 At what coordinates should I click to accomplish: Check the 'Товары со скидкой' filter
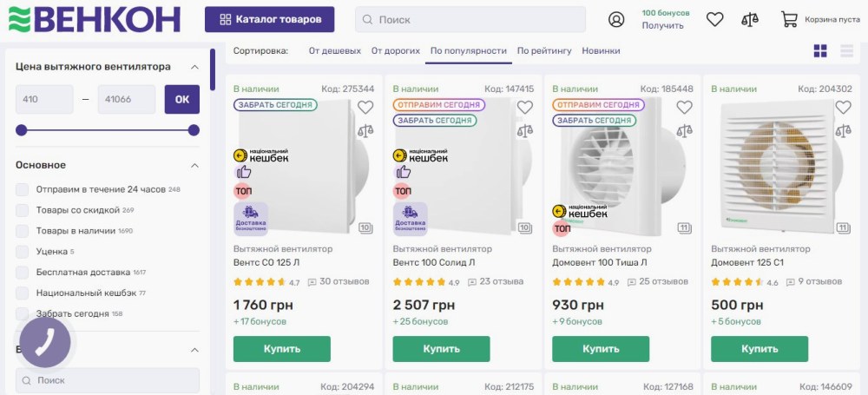click(23, 210)
